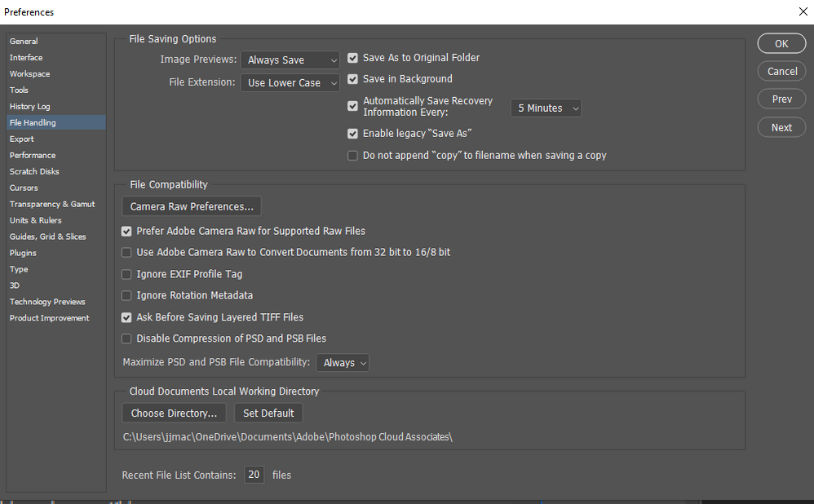The width and height of the screenshot is (814, 504).
Task: Edit the Recent File List count field
Action: [x=254, y=474]
